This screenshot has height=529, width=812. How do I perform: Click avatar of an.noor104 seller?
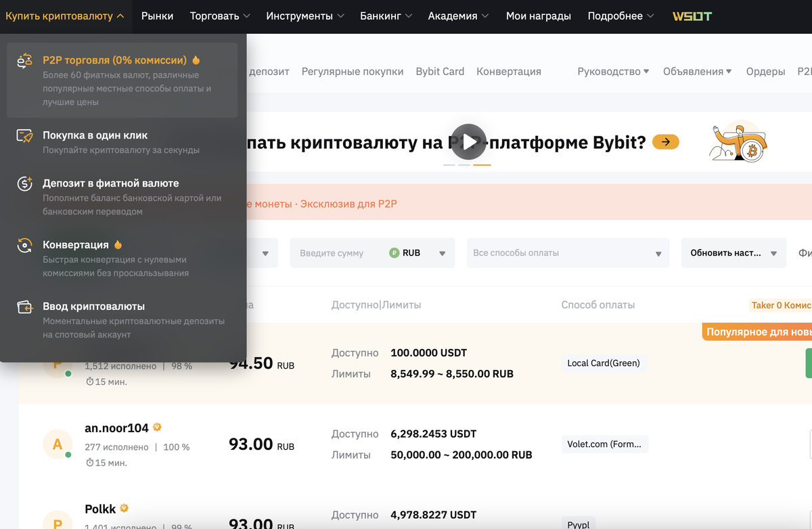(58, 444)
